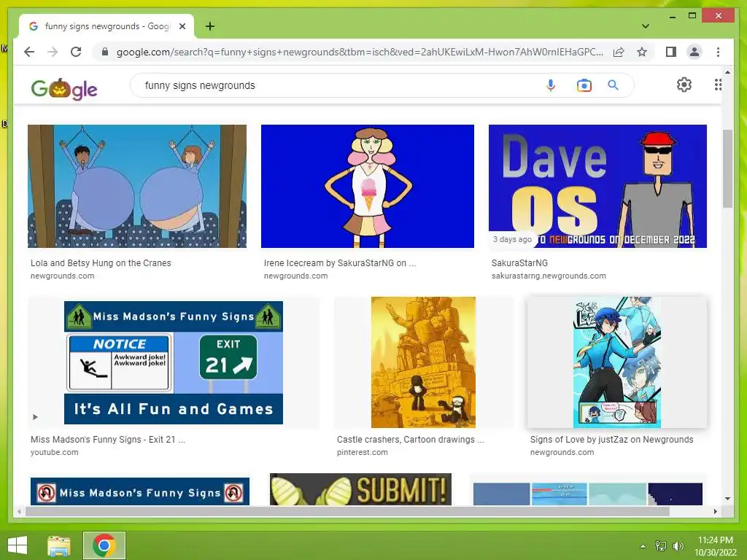
Task: Go to Google home via Halloween logo
Action: 64,88
